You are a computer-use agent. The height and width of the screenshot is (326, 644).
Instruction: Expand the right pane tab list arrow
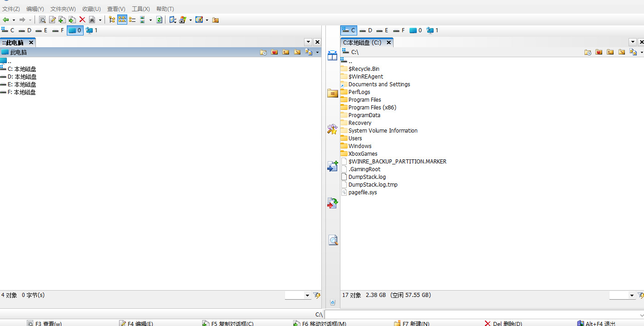[x=633, y=42]
